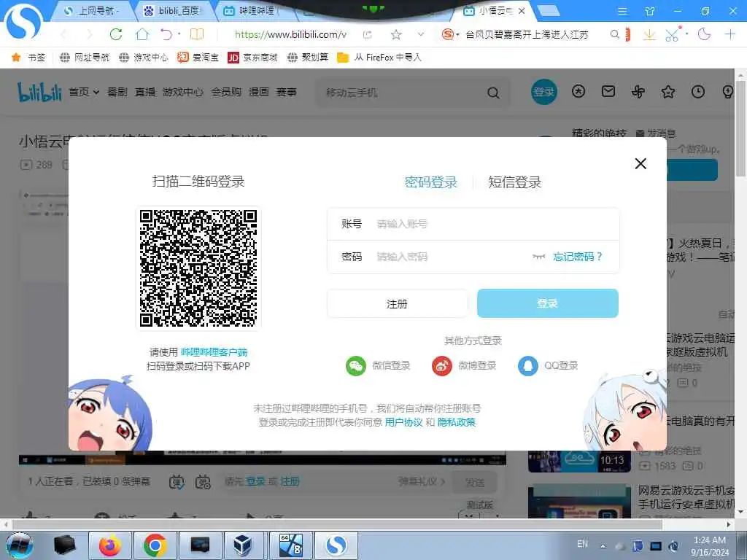Open browser skin shirt icon

pyautogui.click(x=650, y=10)
